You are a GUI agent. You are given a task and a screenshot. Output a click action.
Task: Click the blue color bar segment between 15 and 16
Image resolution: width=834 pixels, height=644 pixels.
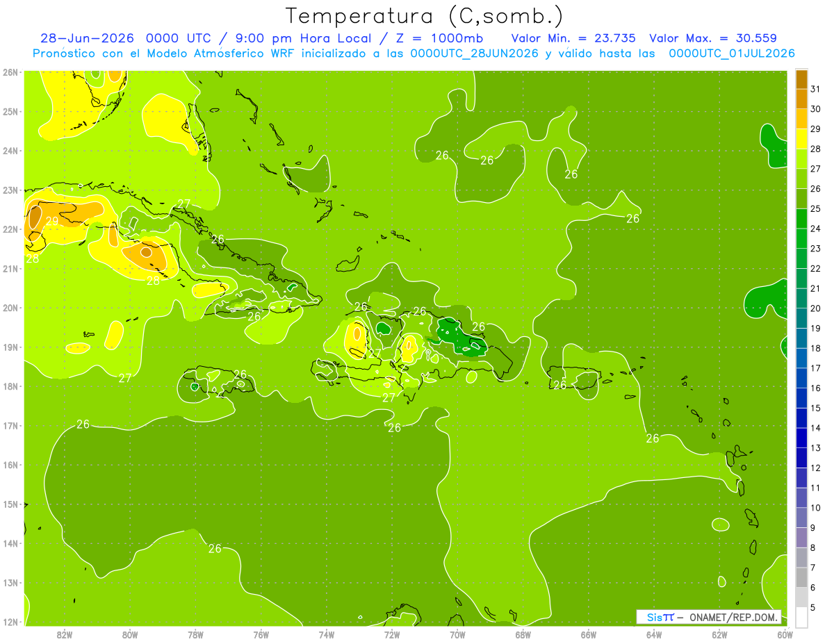click(x=801, y=398)
